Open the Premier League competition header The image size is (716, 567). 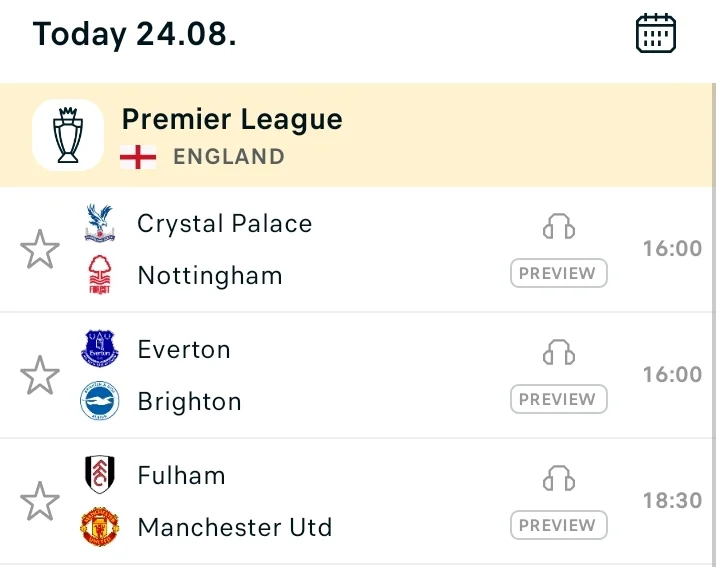click(356, 135)
